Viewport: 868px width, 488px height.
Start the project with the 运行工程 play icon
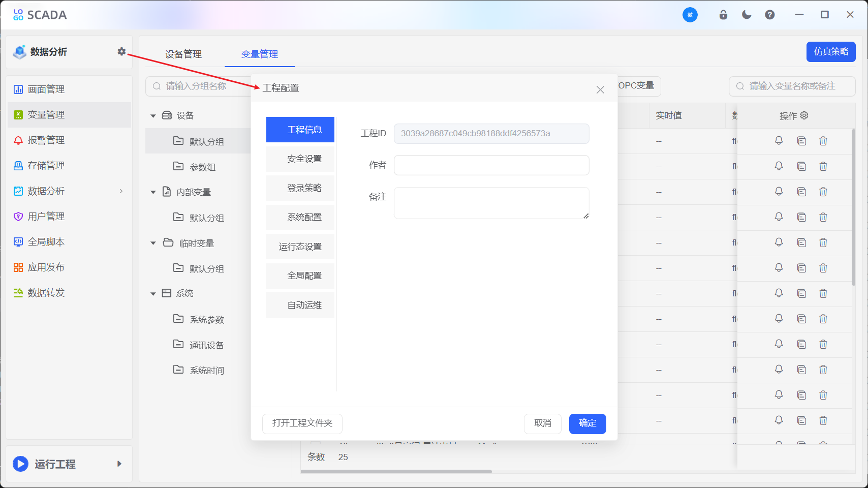point(20,464)
